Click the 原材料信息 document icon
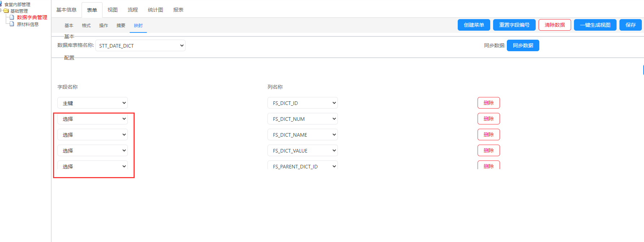The width and height of the screenshot is (644, 242). click(x=12, y=24)
